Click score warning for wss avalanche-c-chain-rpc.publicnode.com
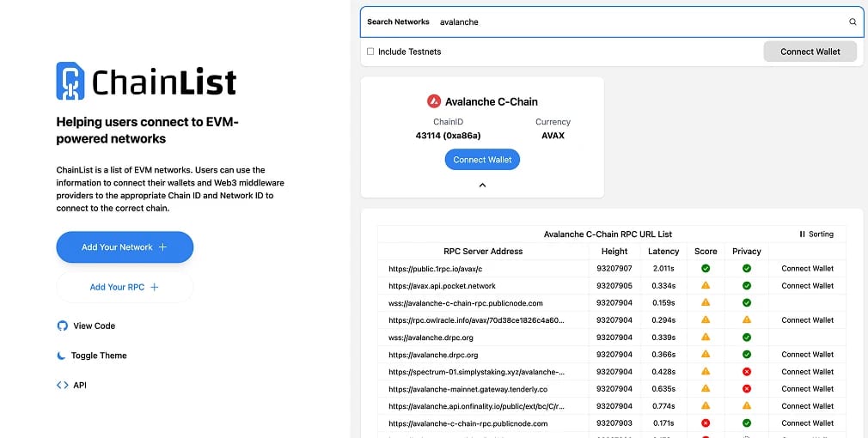 click(x=706, y=302)
